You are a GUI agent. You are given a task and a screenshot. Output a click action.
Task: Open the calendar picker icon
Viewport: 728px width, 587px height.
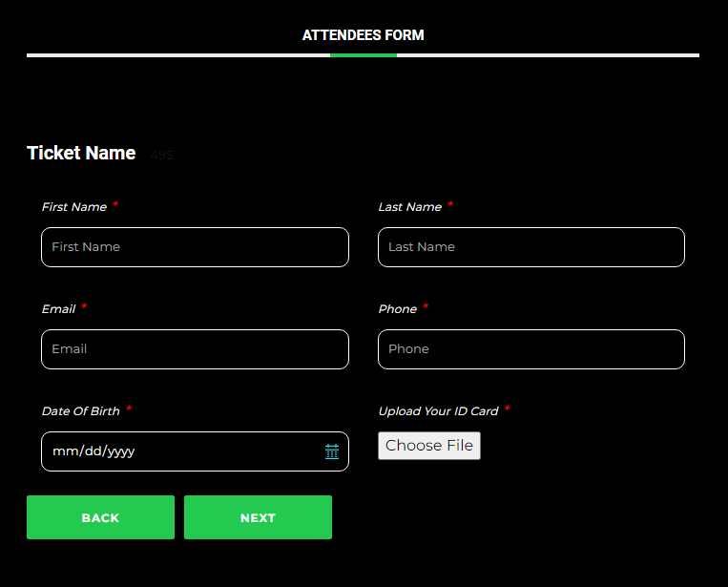[331, 451]
